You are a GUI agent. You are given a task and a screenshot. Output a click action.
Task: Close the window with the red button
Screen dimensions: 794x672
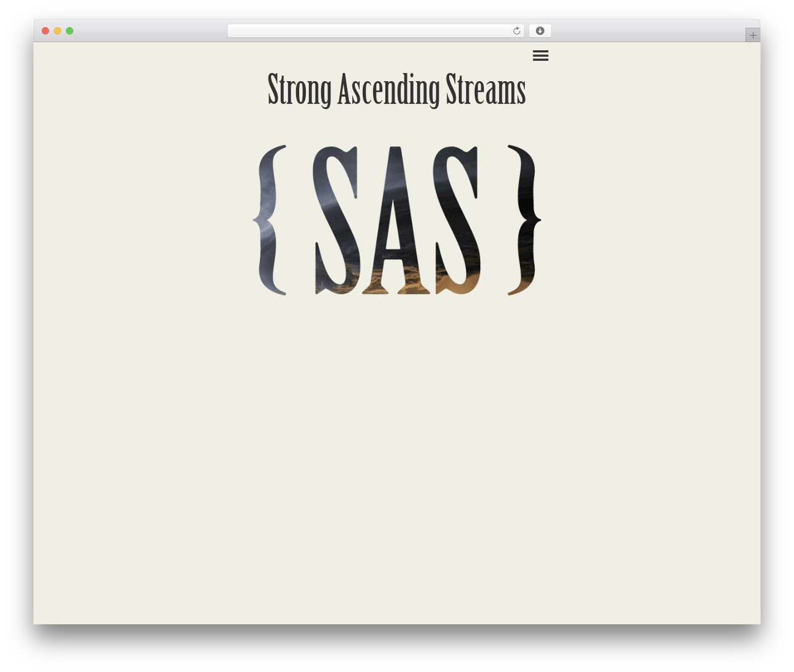(x=45, y=31)
